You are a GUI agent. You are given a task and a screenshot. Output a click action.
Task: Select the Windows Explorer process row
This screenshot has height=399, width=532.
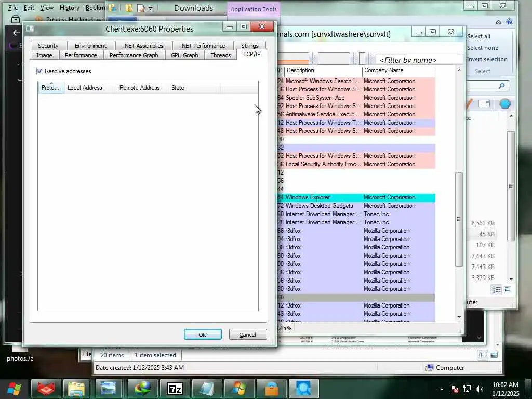coord(356,197)
